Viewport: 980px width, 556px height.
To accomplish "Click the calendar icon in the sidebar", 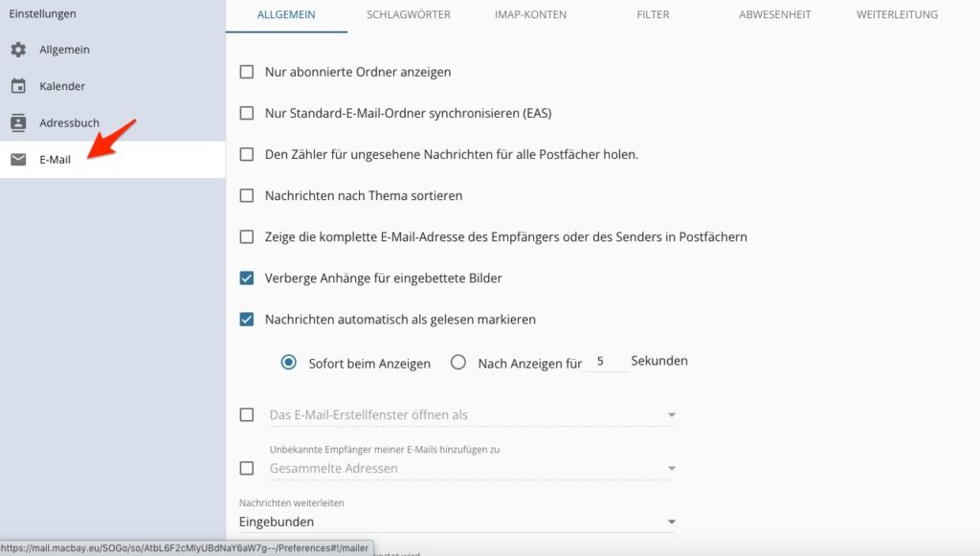I will tap(18, 86).
